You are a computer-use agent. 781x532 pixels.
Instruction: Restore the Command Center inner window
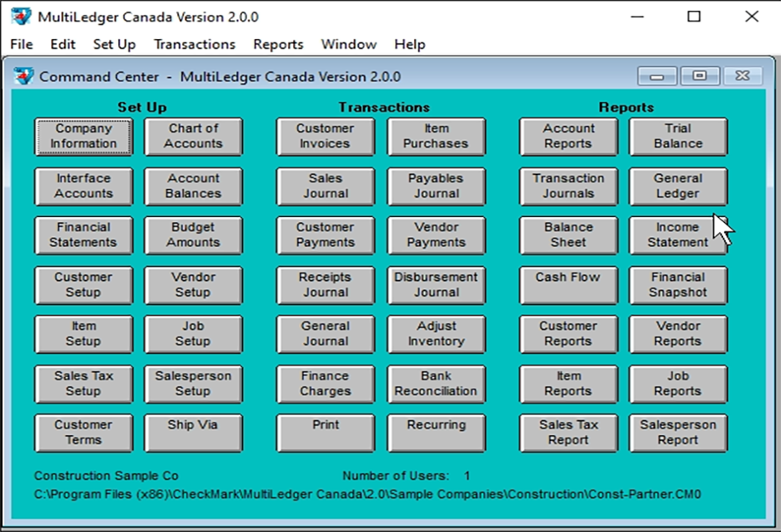coord(699,77)
